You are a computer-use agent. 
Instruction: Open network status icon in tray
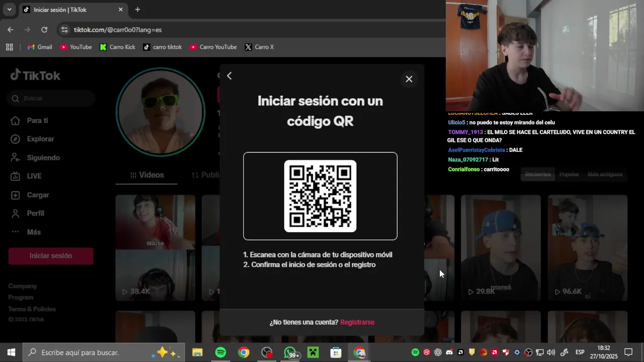540,352
